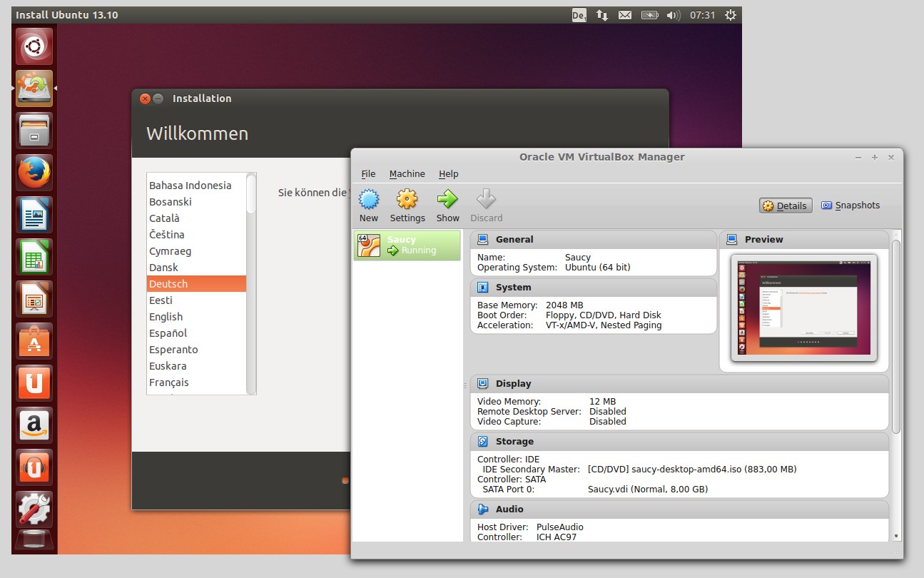Click the network arrows indicator
The image size is (924, 578).
tap(602, 15)
